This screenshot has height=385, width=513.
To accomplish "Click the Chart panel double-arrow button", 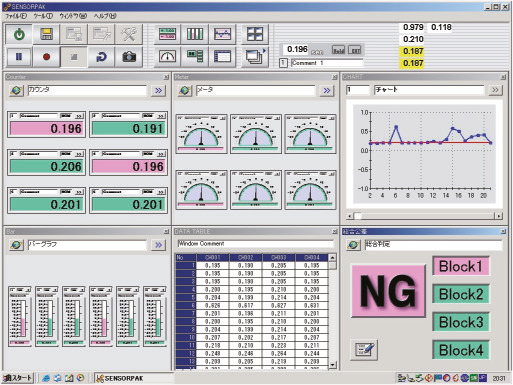I will 495,90.
